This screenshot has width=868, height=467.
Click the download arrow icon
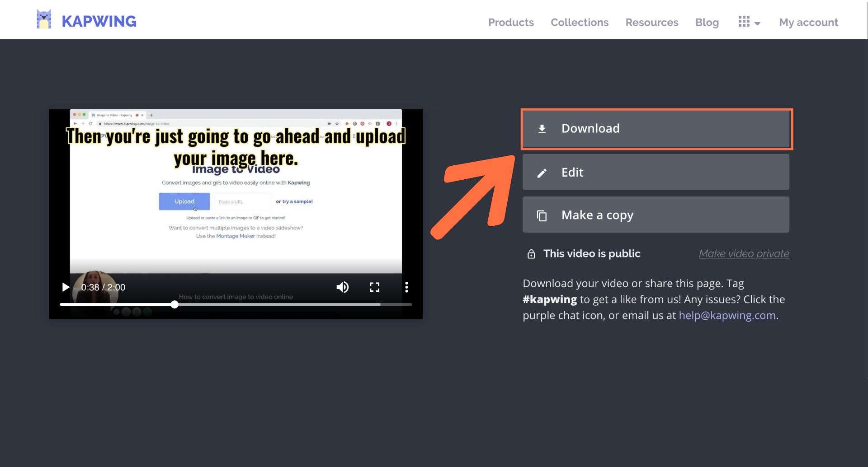click(542, 129)
